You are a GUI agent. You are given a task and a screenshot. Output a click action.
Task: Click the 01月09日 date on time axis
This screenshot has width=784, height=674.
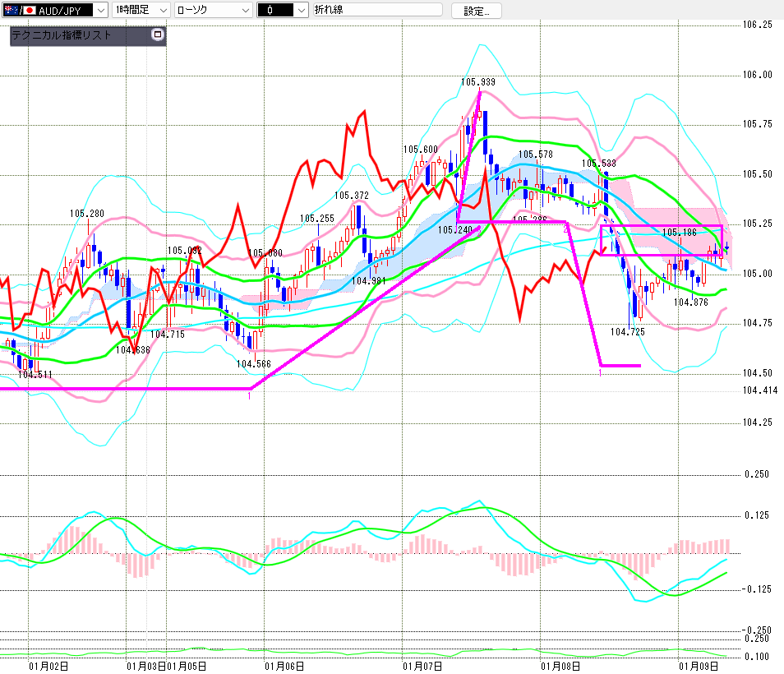point(694,665)
